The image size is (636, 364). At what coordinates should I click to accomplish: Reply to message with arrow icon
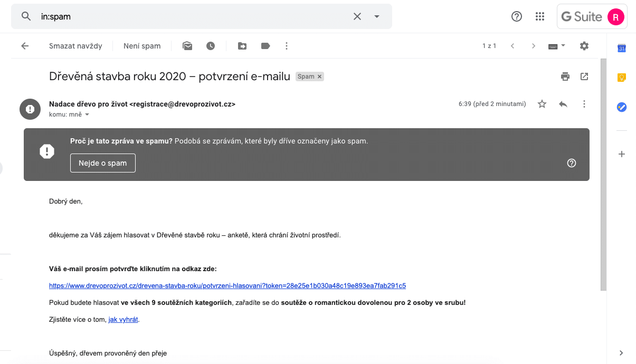(x=563, y=104)
